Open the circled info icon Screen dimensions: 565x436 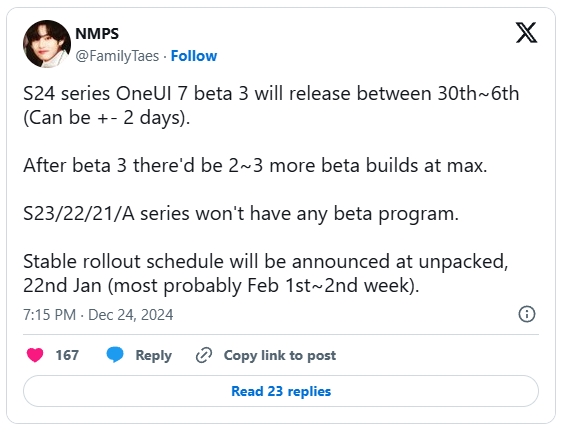pos(527,314)
